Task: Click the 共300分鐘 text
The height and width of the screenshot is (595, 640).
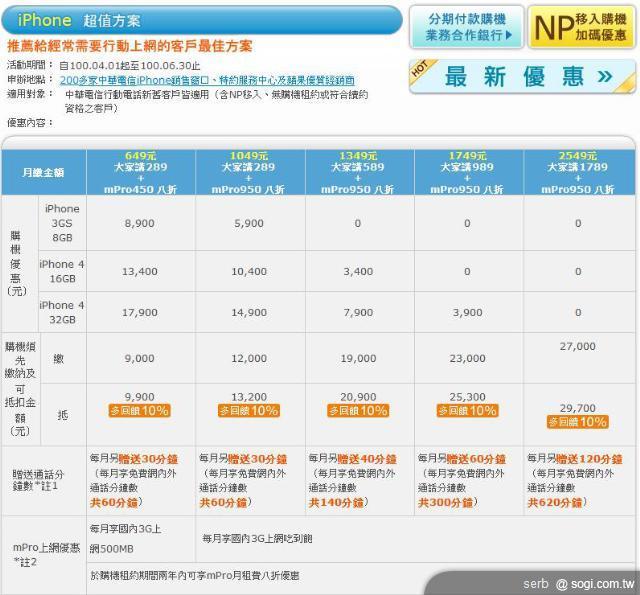Action: pos(445,502)
